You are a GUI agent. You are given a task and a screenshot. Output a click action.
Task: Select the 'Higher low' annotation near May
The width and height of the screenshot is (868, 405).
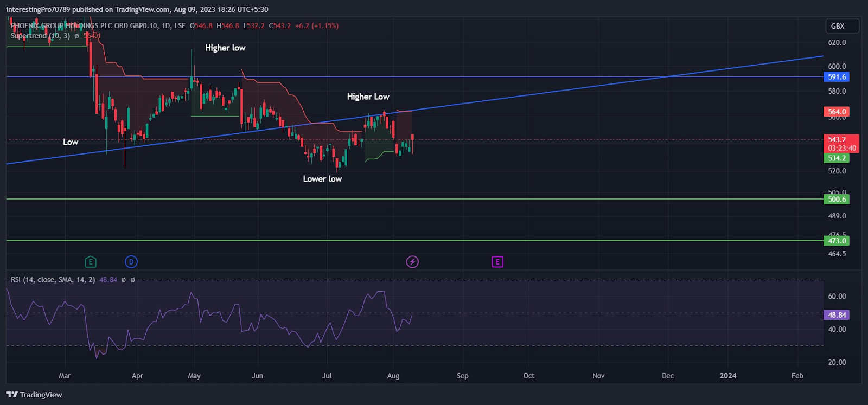[225, 48]
